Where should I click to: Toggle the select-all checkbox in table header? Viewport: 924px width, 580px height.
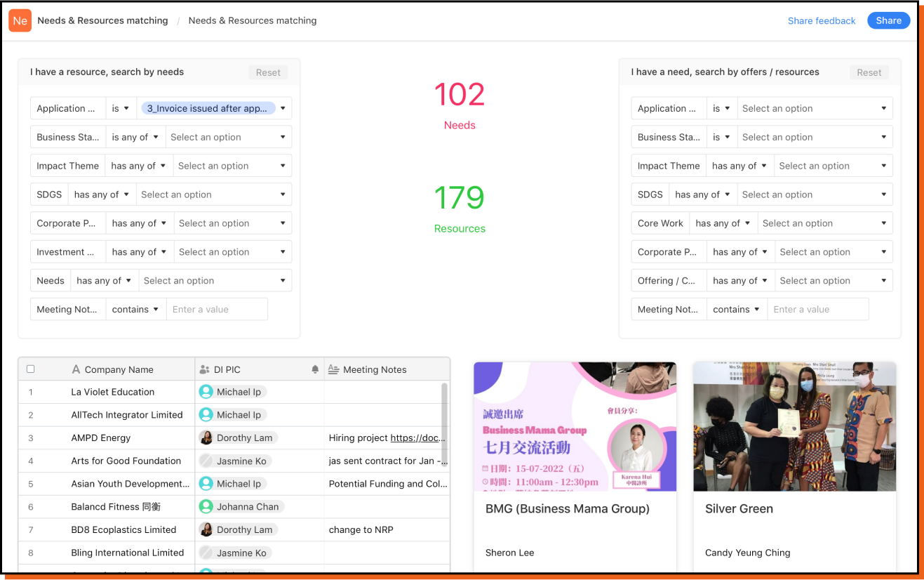pos(30,369)
